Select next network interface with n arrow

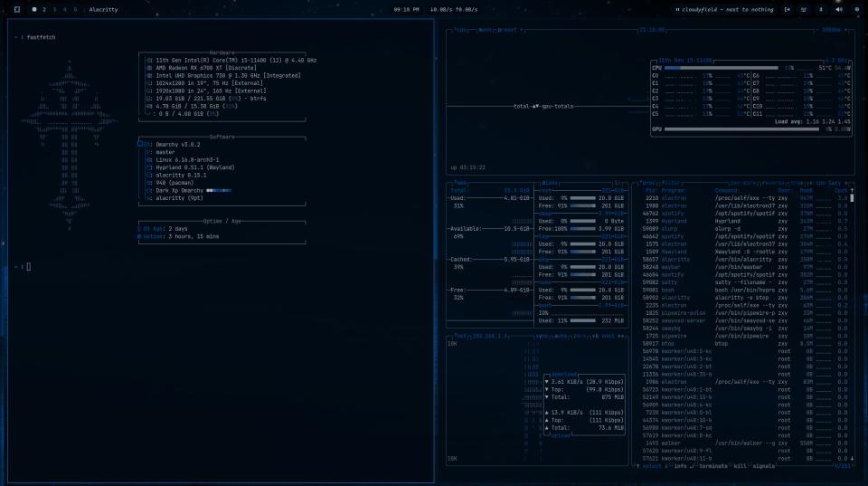621,336
